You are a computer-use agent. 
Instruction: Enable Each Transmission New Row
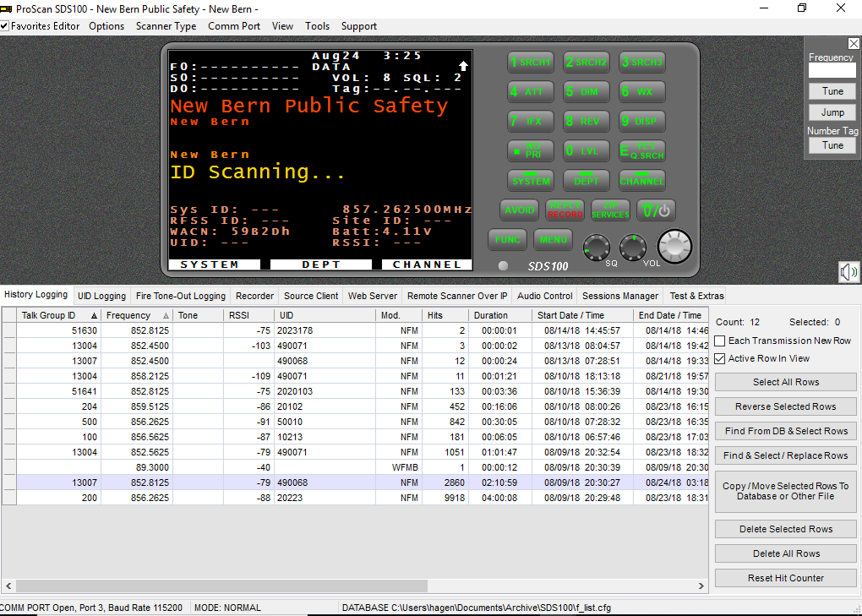[x=720, y=341]
